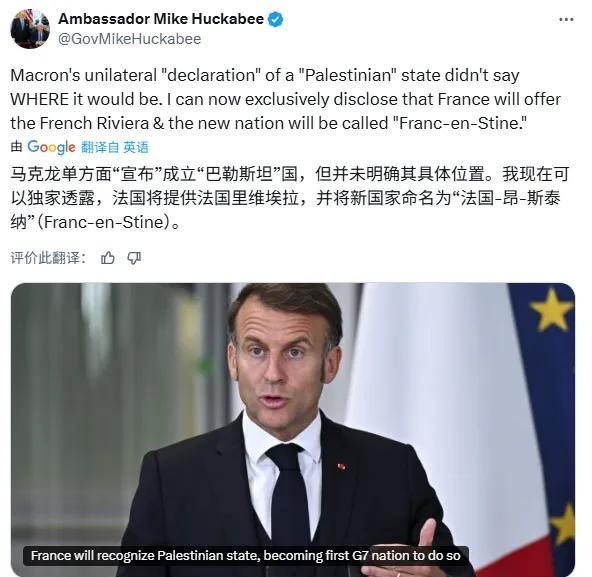
Task: Click the translated Chinese tweet text
Action: 290,198
